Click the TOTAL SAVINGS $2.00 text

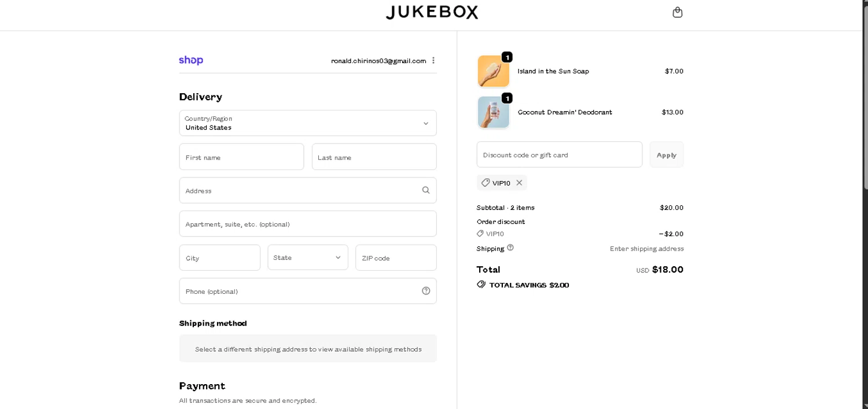pos(529,285)
